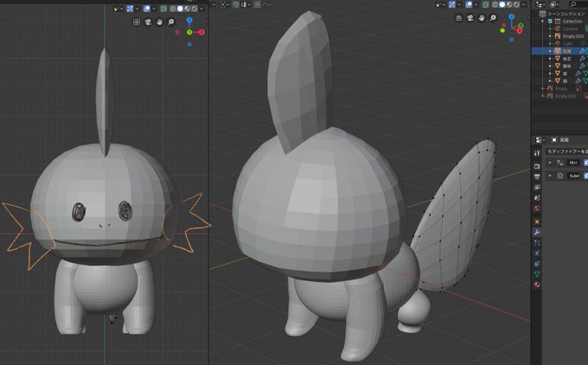This screenshot has height=365, width=588.
Task: Click the hand pan icon in left viewport
Action: tap(159, 22)
